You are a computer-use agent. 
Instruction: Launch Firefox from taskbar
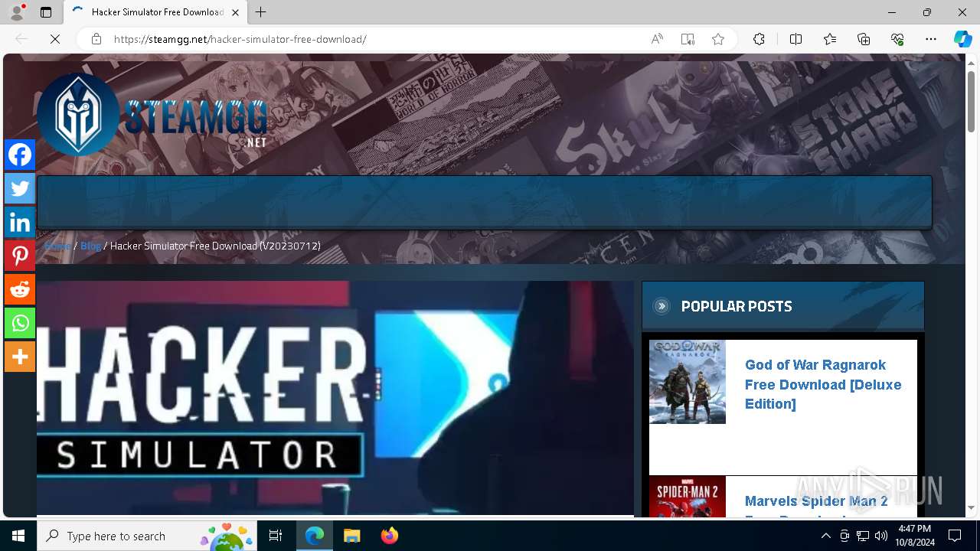390,536
